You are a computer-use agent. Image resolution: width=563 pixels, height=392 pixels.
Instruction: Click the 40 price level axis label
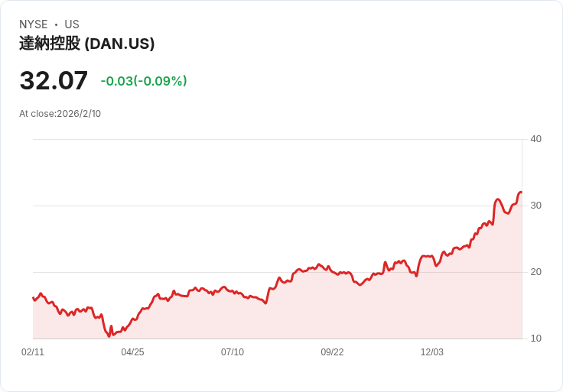tap(535, 139)
